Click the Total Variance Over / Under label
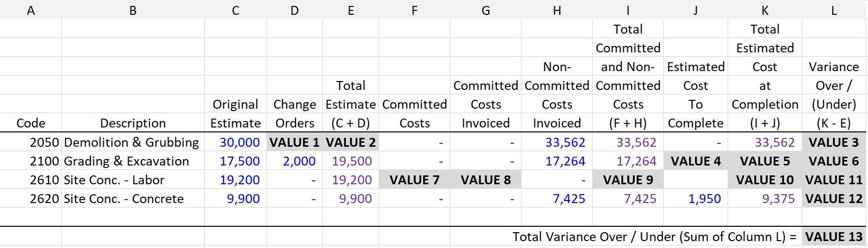This screenshot has height=248, width=868. pos(654,237)
